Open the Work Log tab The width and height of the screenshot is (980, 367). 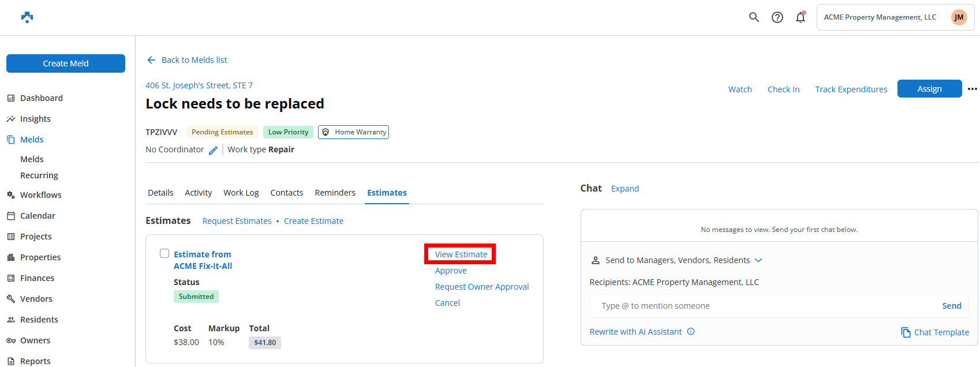point(241,193)
